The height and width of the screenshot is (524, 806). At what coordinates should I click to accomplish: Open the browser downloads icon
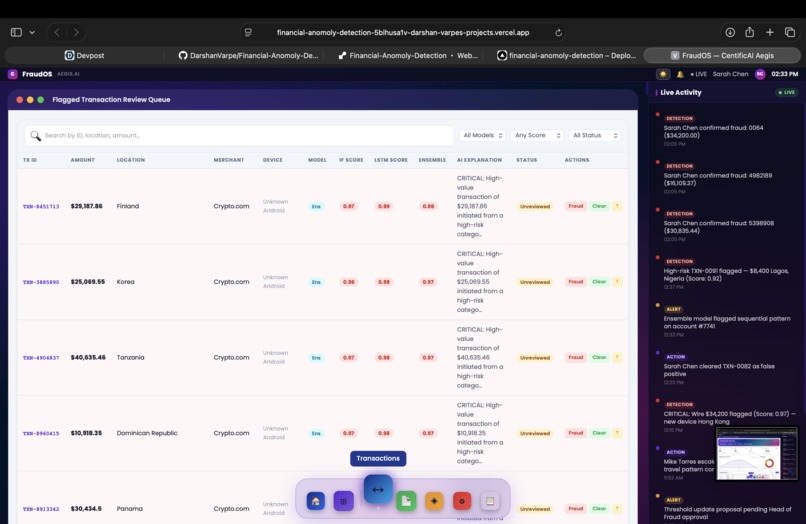[730, 32]
